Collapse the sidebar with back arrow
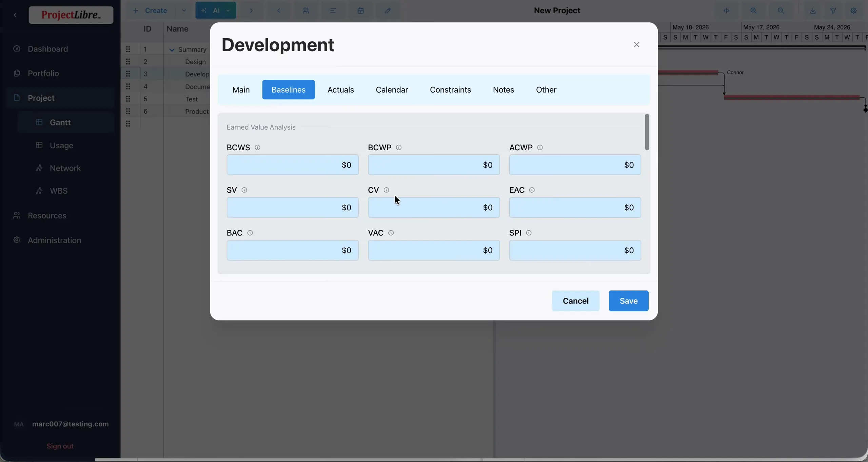 [x=15, y=15]
